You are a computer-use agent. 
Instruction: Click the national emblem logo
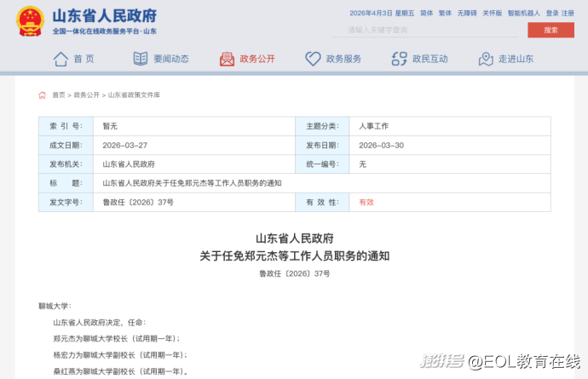coord(30,21)
